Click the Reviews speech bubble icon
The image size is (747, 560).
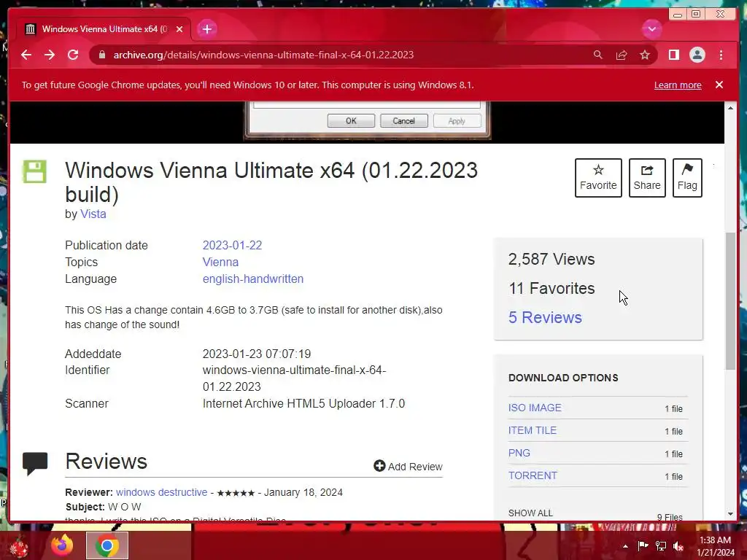click(35, 463)
